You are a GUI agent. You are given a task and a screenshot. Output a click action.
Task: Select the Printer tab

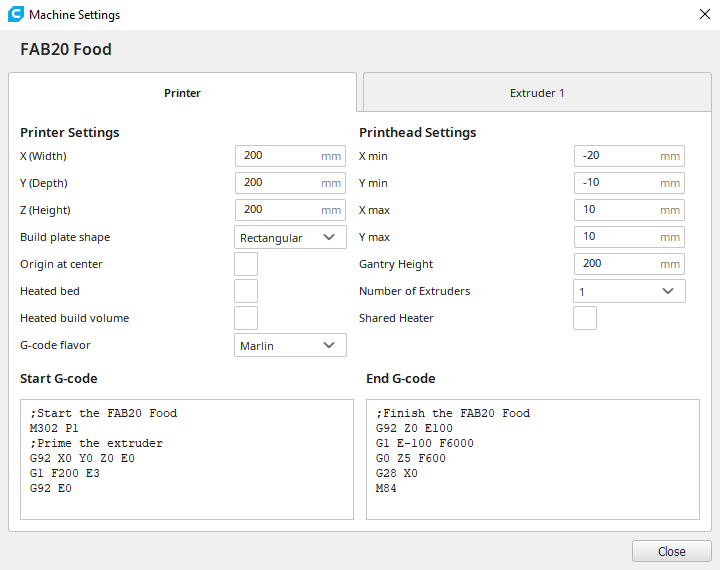[x=182, y=93]
